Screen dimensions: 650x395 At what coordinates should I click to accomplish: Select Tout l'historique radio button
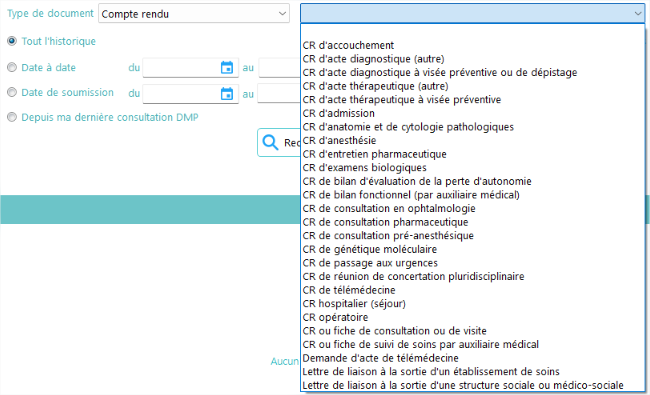12,41
